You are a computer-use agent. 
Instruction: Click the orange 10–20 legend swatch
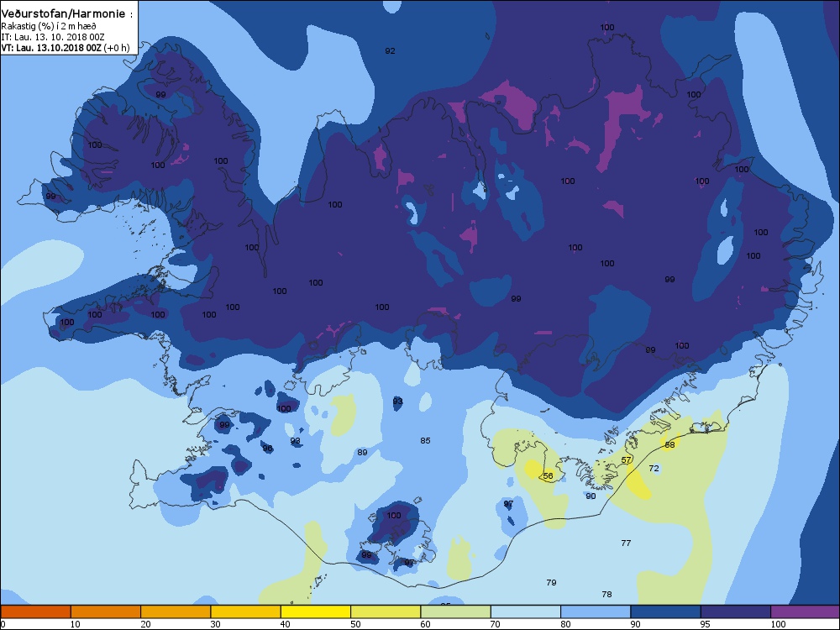pyautogui.click(x=106, y=612)
